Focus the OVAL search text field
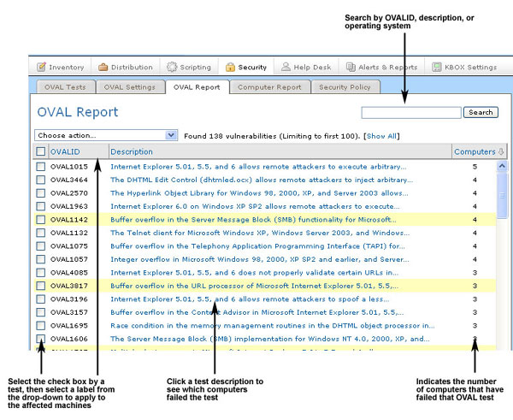 click(410, 112)
